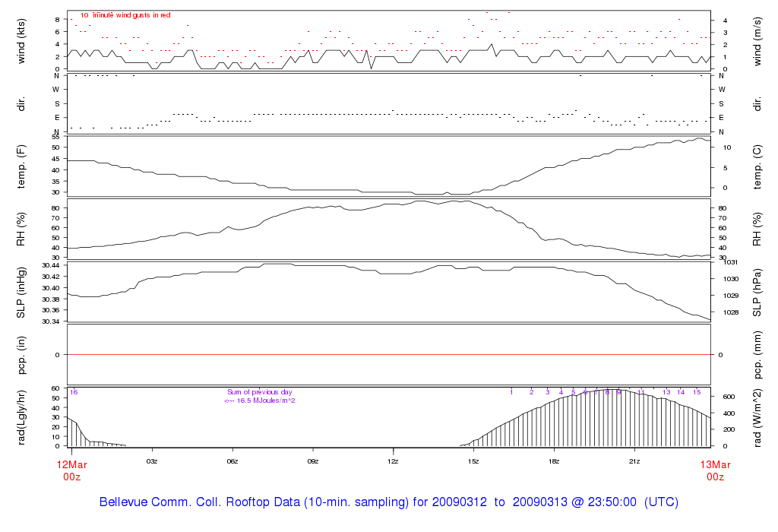Viewport: 778px width, 532px height.
Task: Click the red zero precipitation line
Action: [389, 354]
